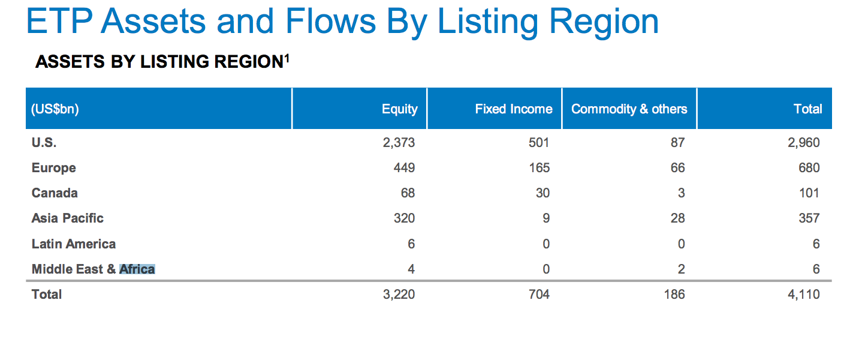Viewport: 868px width, 342px height.
Task: Click Latin America Commodity & others value "0"
Action: tap(682, 244)
